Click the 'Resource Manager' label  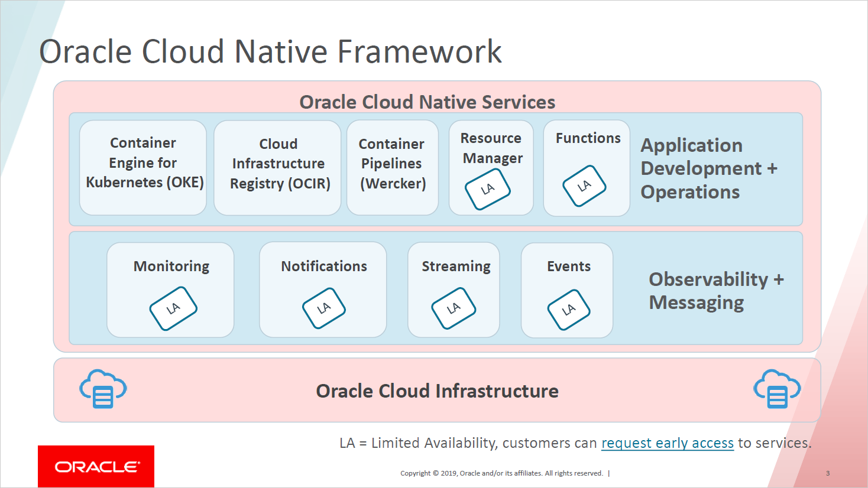[491, 148]
